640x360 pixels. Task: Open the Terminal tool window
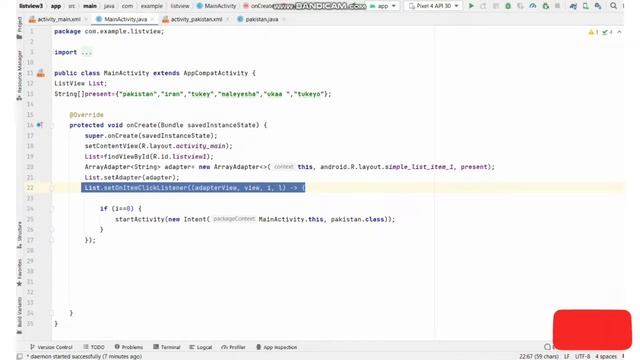tap(167, 347)
